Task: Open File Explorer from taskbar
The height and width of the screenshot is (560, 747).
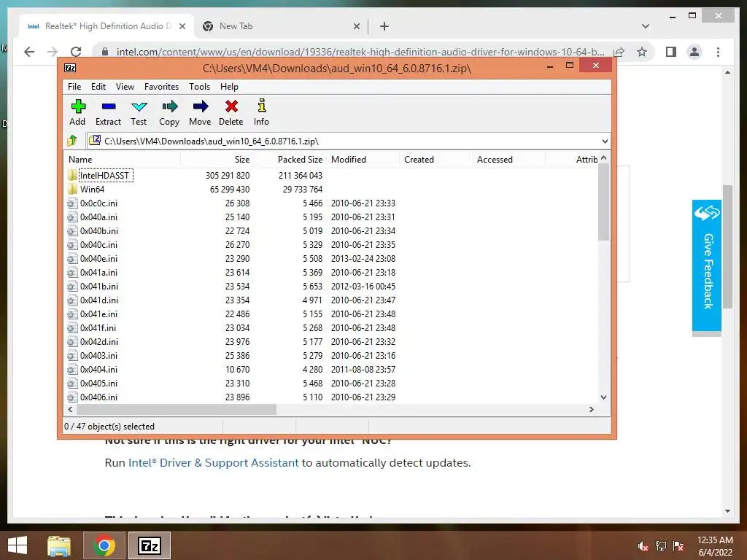Action: [x=59, y=545]
